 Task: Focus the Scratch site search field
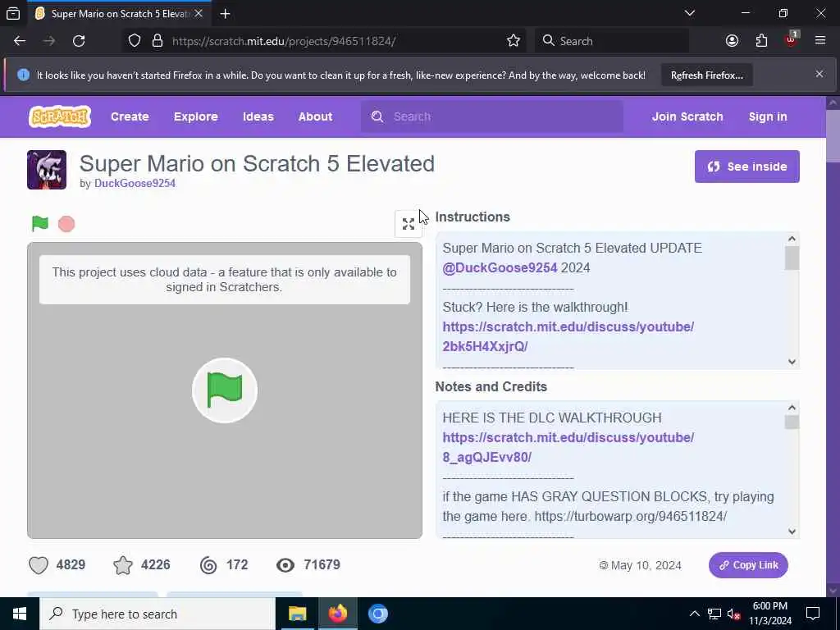[x=492, y=116]
